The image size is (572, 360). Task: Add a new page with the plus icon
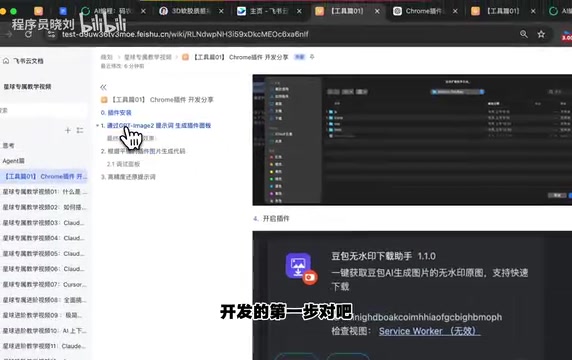point(67,130)
